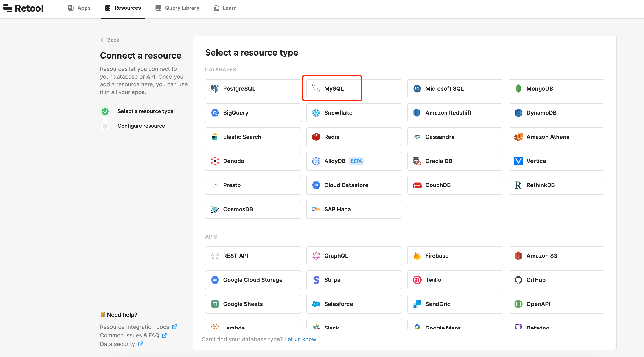This screenshot has width=644, height=357.
Task: Select the CosmosDB planet icon
Action: (215, 210)
